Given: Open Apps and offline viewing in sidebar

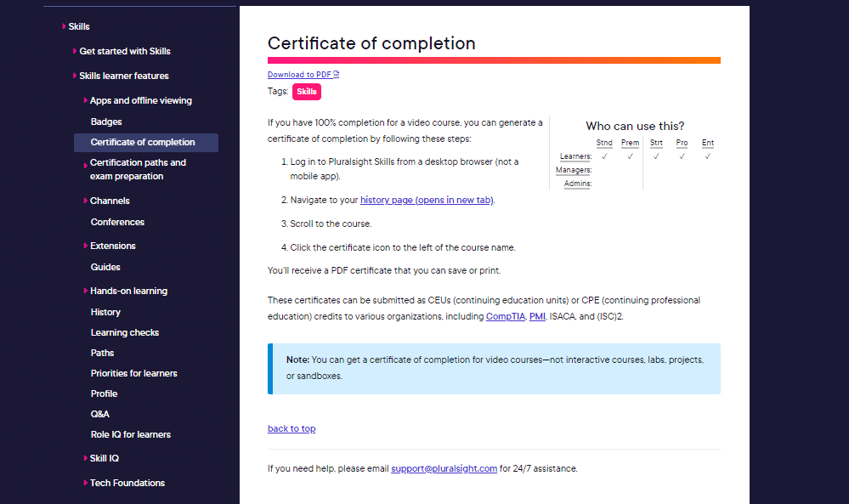Looking at the screenshot, I should click(141, 100).
